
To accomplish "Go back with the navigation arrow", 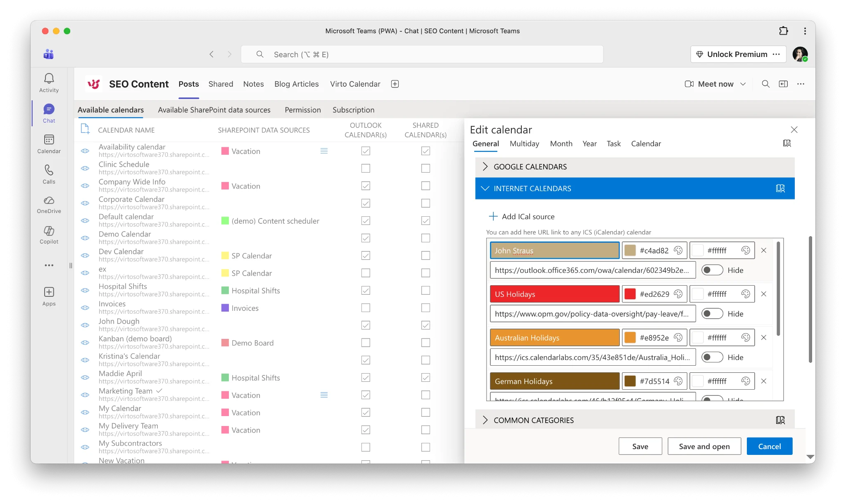I will (211, 54).
